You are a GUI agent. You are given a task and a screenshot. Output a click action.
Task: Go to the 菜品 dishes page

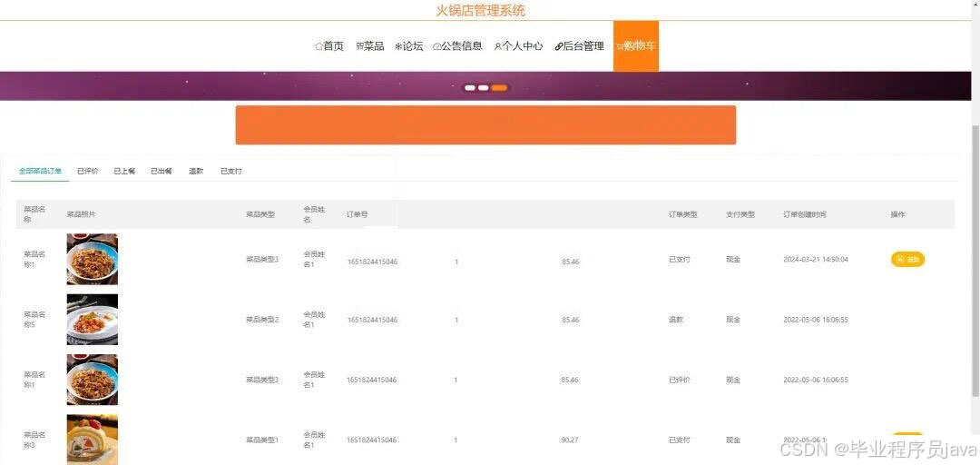point(370,46)
